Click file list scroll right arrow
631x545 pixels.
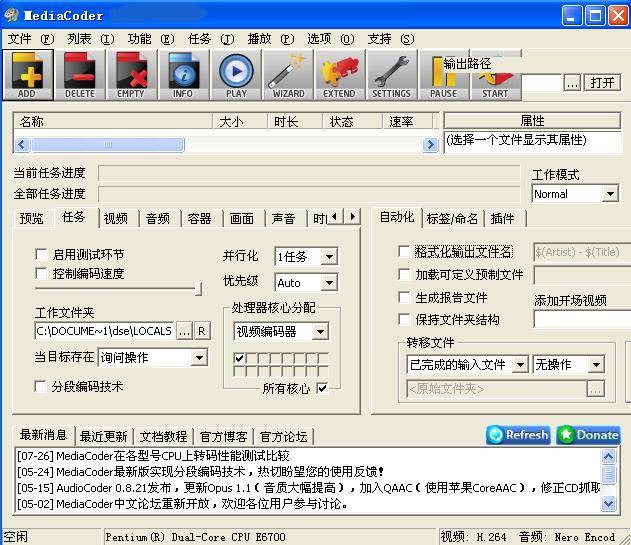click(x=430, y=144)
